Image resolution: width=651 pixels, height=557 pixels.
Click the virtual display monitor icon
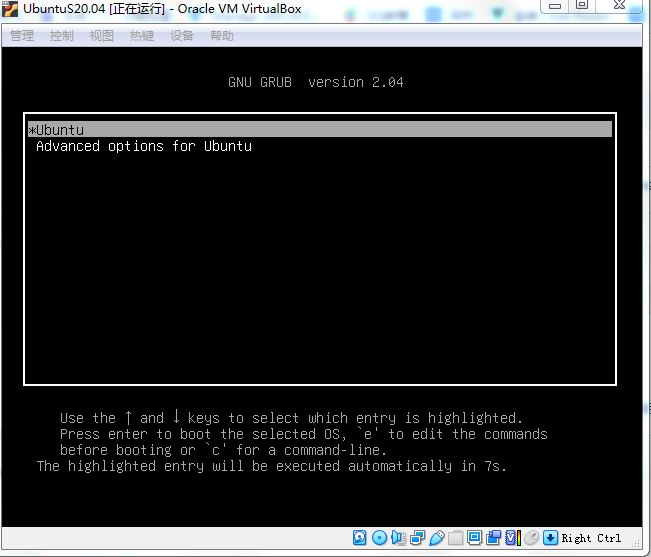(x=475, y=538)
